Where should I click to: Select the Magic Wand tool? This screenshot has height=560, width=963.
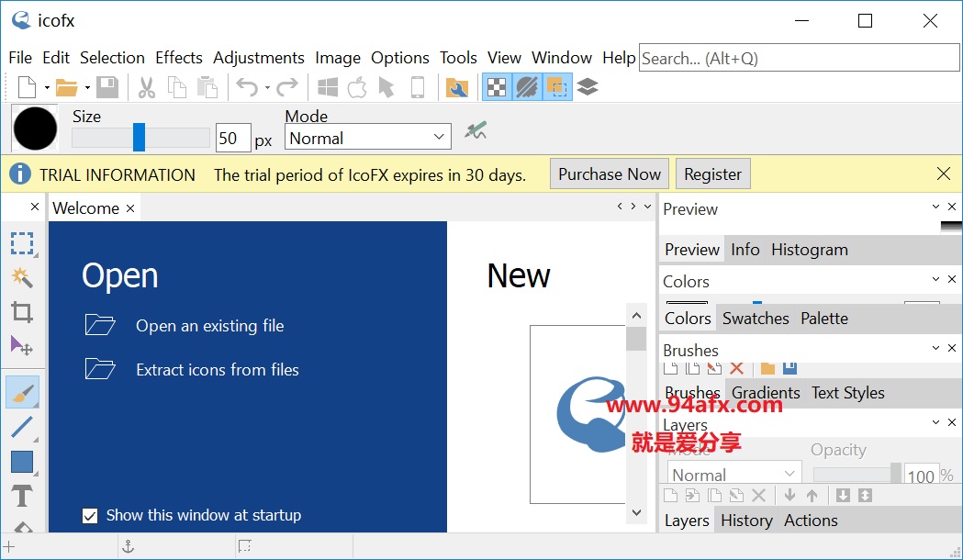click(22, 278)
